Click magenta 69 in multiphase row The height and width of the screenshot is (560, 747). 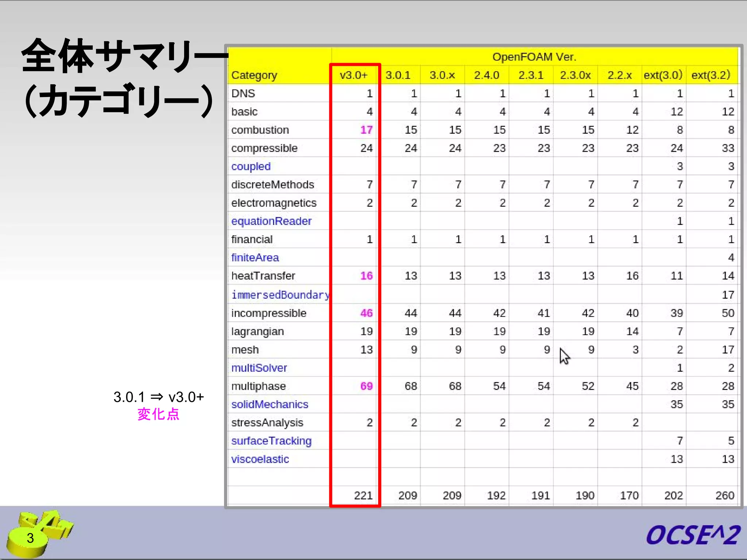point(367,386)
